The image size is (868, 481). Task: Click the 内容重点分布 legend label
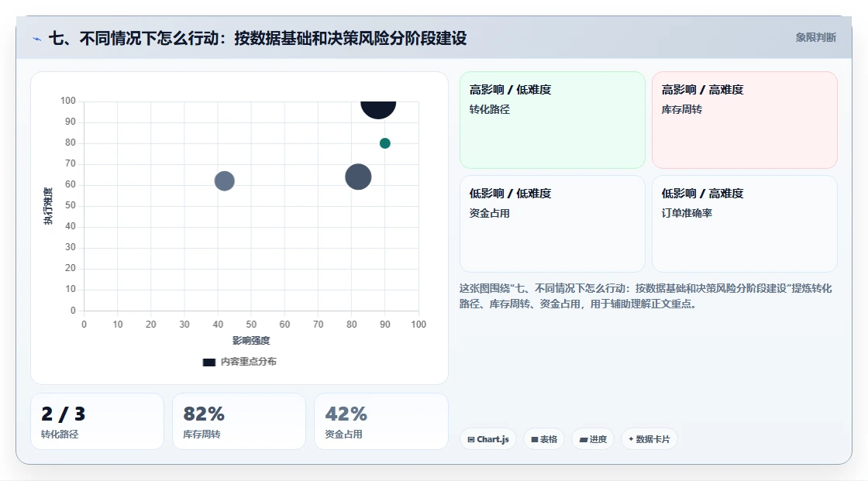pyautogui.click(x=249, y=362)
